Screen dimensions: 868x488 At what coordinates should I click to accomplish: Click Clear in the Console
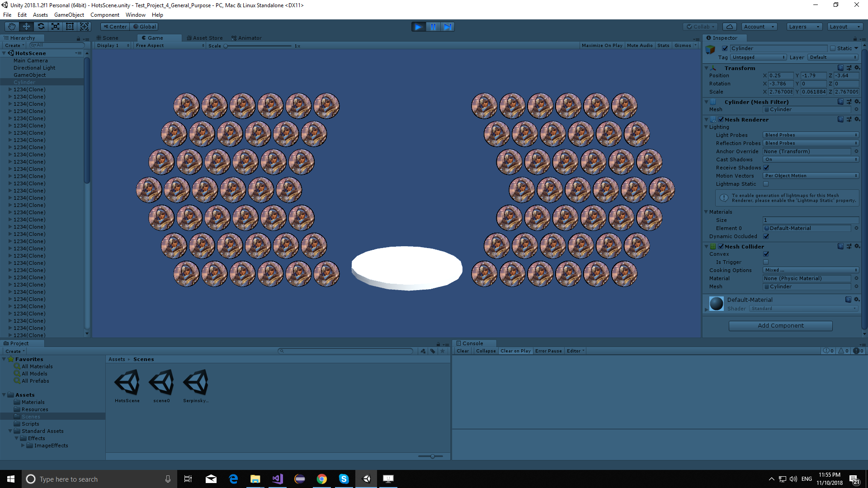(462, 351)
